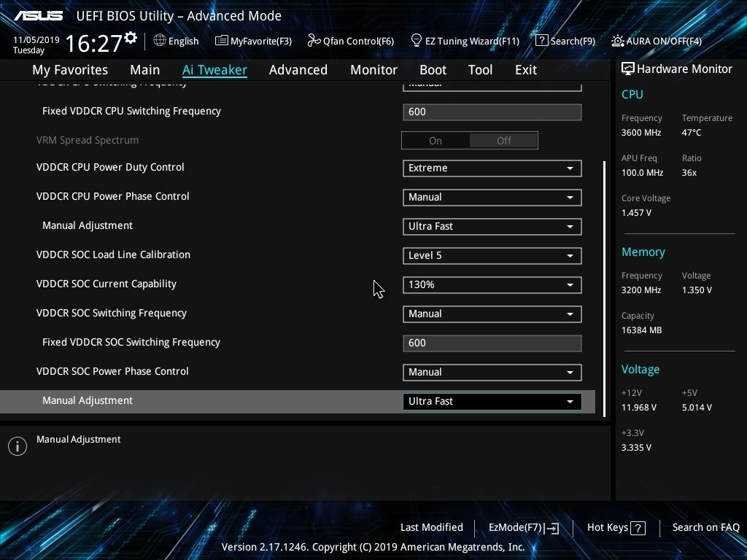Click the 16:27 clock display
This screenshot has height=560, width=747.
(94, 43)
